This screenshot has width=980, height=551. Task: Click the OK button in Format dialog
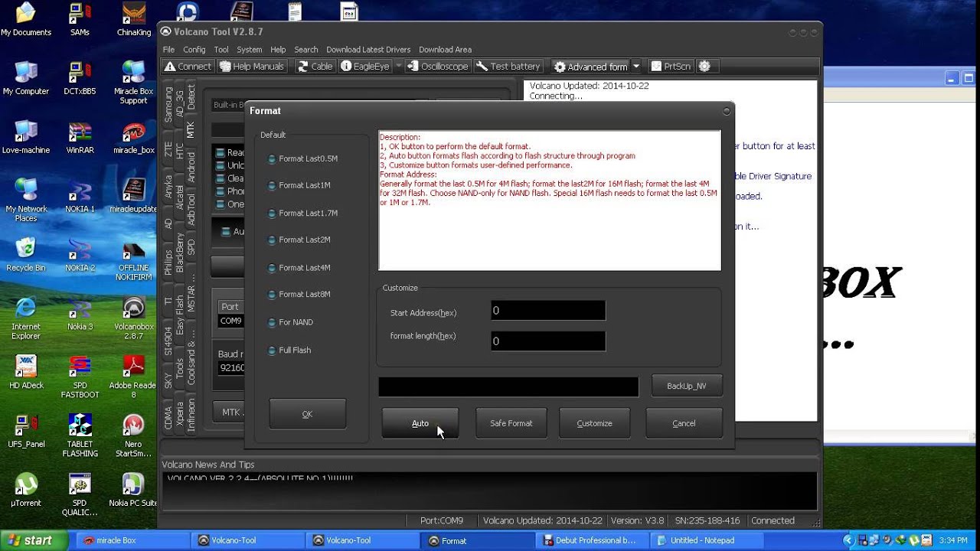click(307, 414)
